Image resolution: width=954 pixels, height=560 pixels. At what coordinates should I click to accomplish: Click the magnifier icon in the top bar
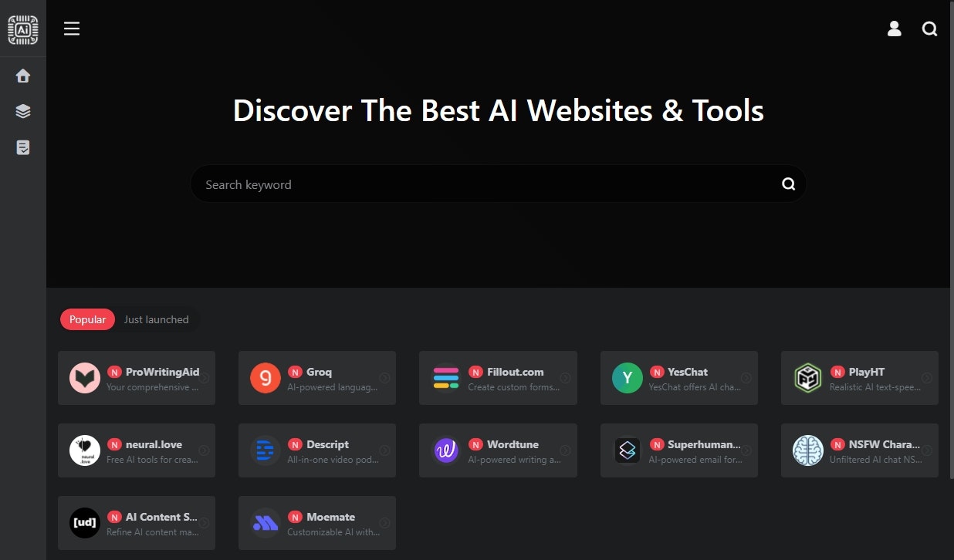pos(929,29)
